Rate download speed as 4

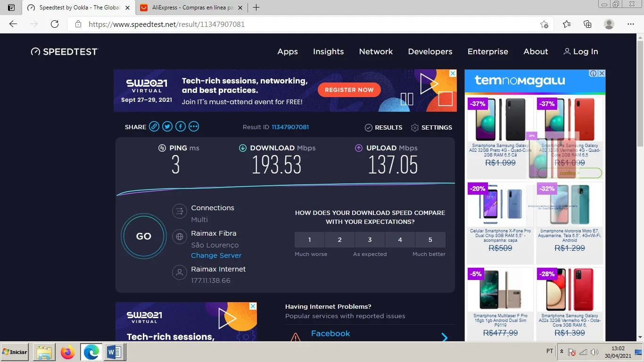pyautogui.click(x=400, y=240)
